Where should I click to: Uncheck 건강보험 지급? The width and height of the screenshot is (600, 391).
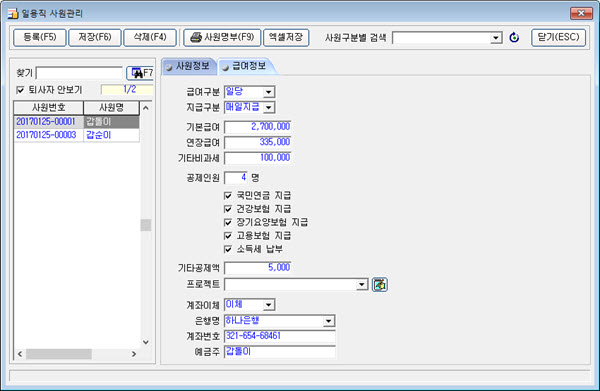(228, 209)
